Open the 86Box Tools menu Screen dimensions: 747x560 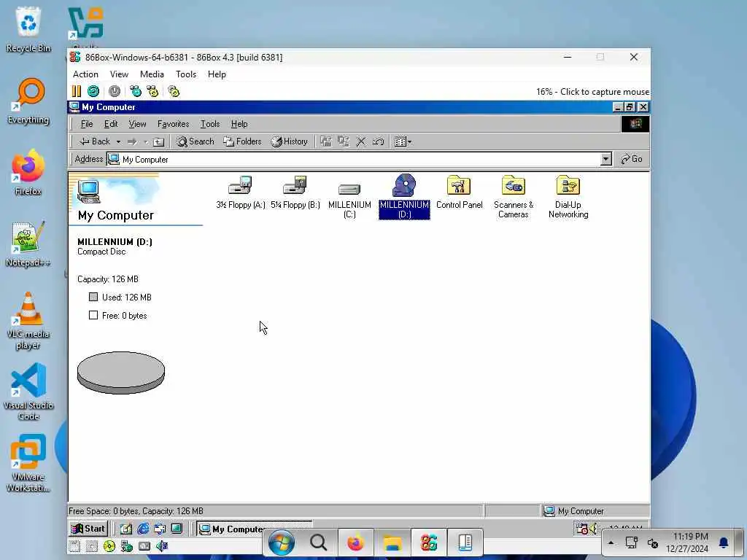186,74
